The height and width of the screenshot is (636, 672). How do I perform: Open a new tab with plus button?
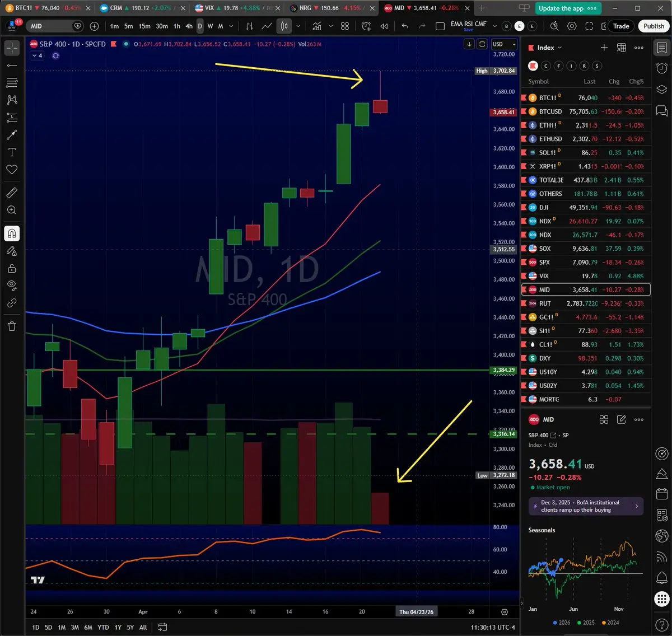481,8
